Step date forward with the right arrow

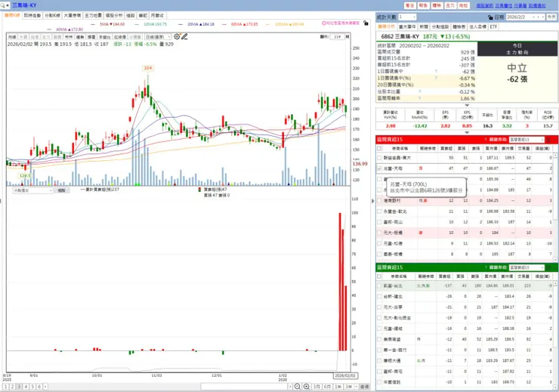click(x=542, y=17)
